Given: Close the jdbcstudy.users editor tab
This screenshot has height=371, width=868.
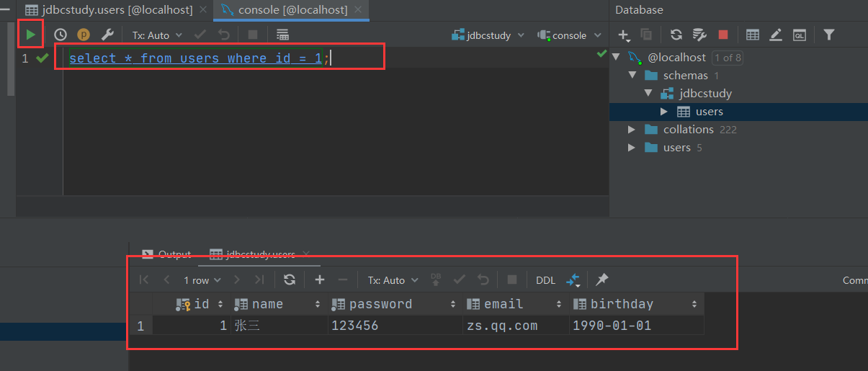Looking at the screenshot, I should tap(204, 10).
